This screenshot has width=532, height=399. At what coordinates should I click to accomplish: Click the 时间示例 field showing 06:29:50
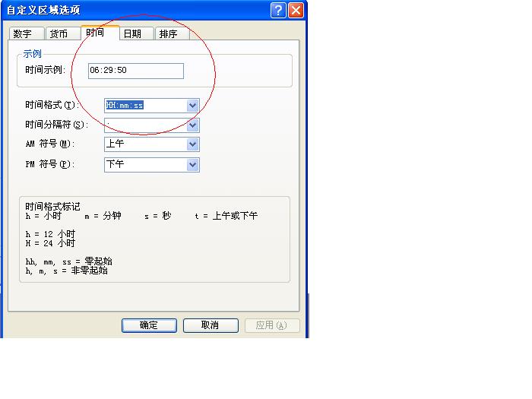(136, 71)
